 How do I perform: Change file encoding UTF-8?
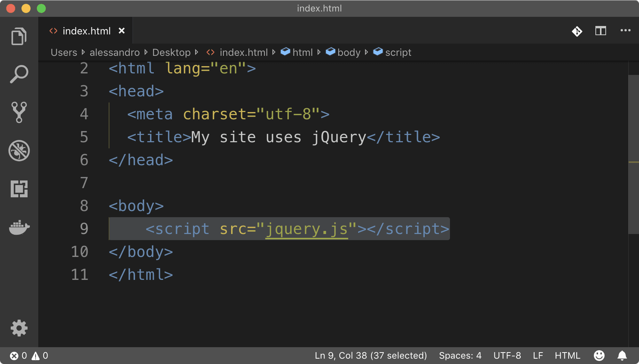pos(507,356)
